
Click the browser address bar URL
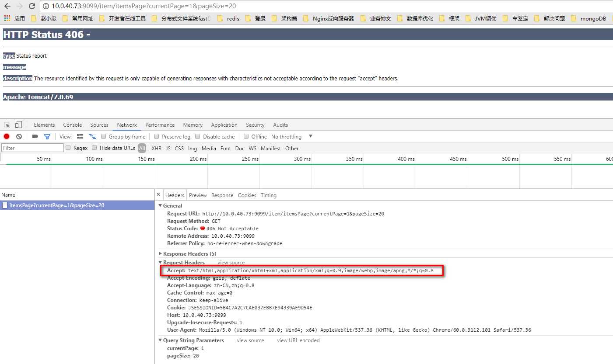[144, 6]
